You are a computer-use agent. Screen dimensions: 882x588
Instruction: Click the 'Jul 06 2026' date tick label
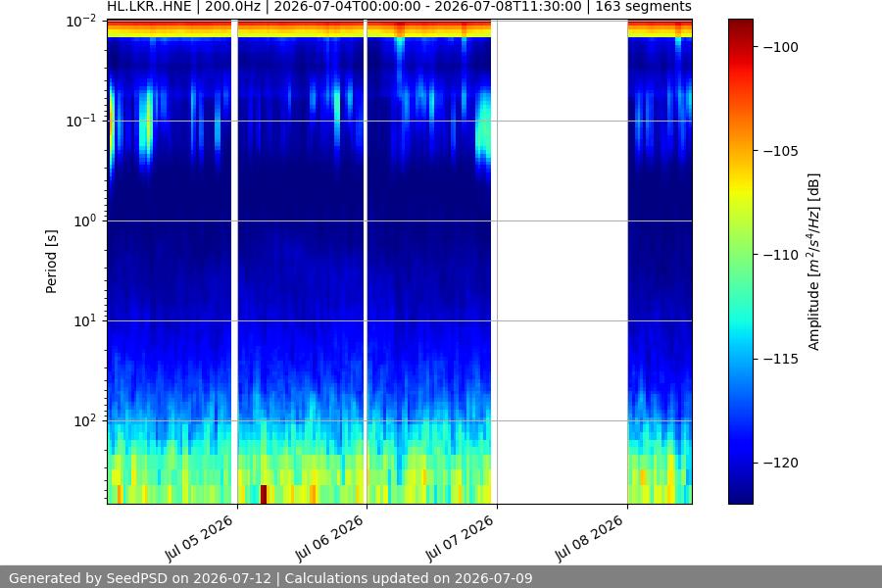pyautogui.click(x=329, y=538)
